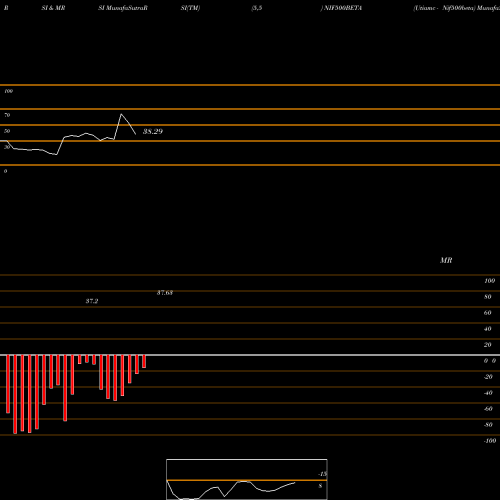Click the 20 label on MR axis
The height and width of the screenshot is (500, 500).
coord(488,345)
